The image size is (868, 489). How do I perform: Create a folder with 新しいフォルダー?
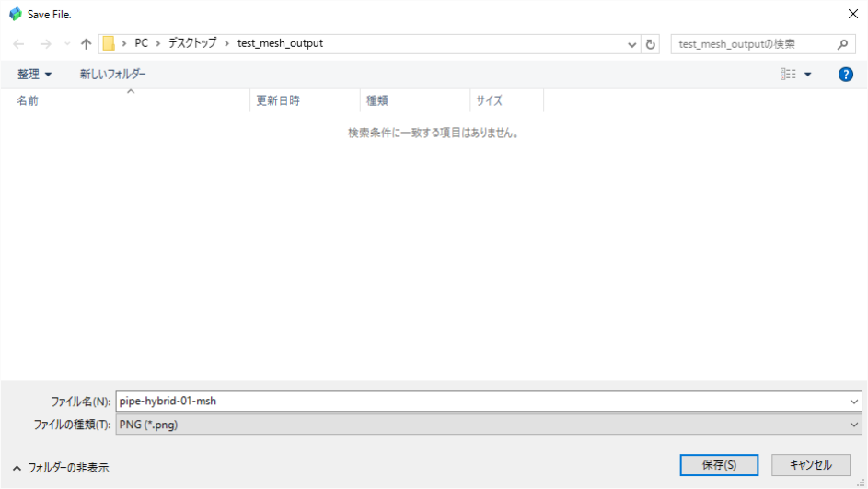click(113, 75)
